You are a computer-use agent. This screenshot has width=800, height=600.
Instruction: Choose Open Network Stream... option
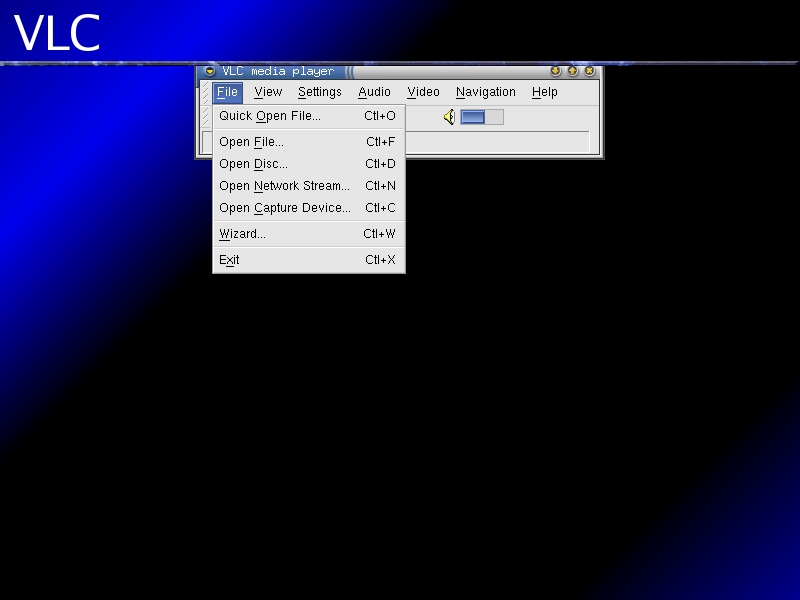point(309,186)
